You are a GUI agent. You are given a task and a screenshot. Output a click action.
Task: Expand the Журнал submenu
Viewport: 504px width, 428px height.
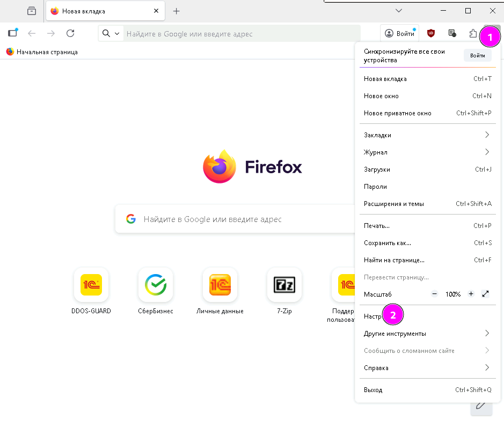(x=427, y=152)
